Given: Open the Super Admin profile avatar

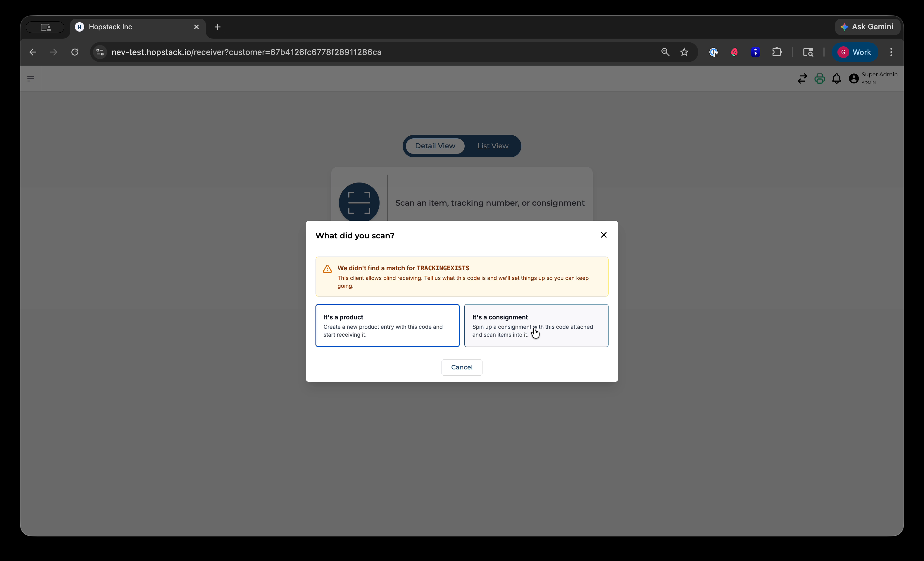Looking at the screenshot, I should click(854, 78).
